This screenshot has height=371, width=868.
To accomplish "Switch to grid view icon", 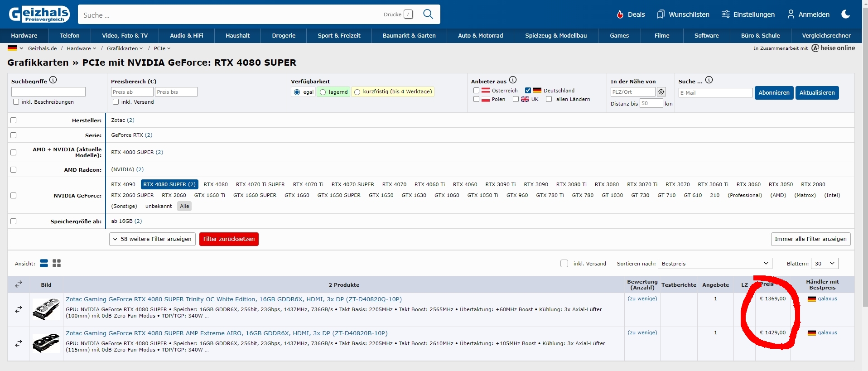I will pos(57,263).
